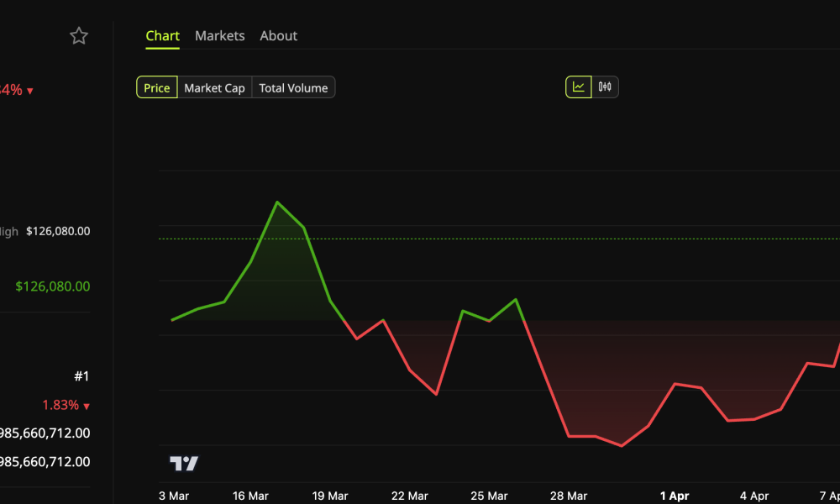Image resolution: width=840 pixels, height=504 pixels.
Task: Switch to the Markets tab
Action: tap(219, 35)
